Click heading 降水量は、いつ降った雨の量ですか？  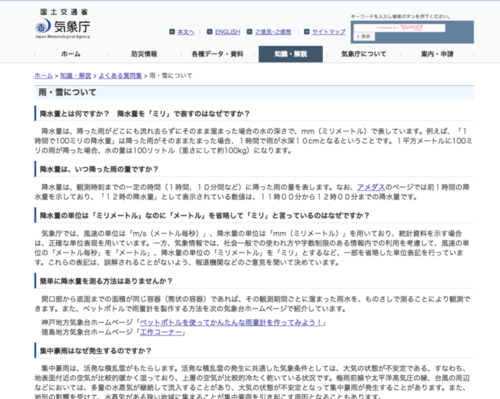coord(99,169)
